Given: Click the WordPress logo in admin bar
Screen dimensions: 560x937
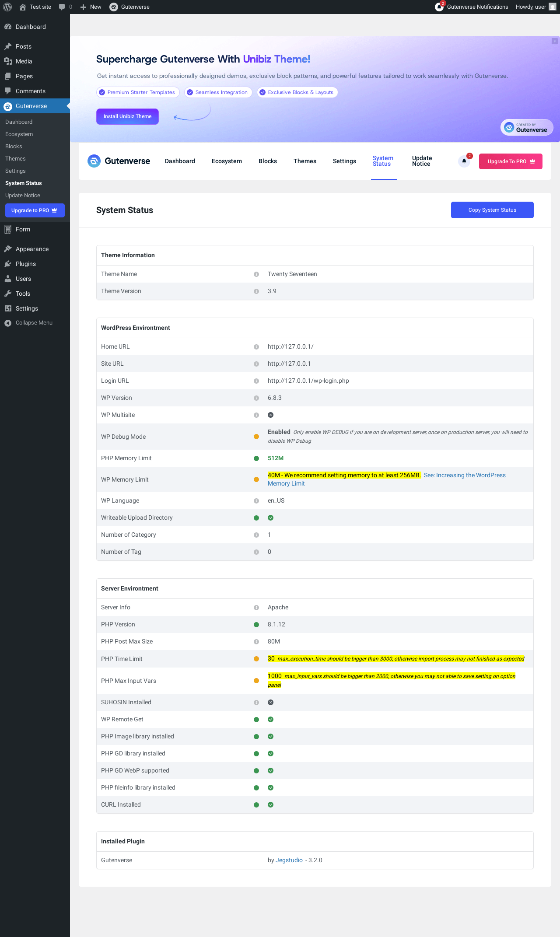Looking at the screenshot, I should pos(7,7).
